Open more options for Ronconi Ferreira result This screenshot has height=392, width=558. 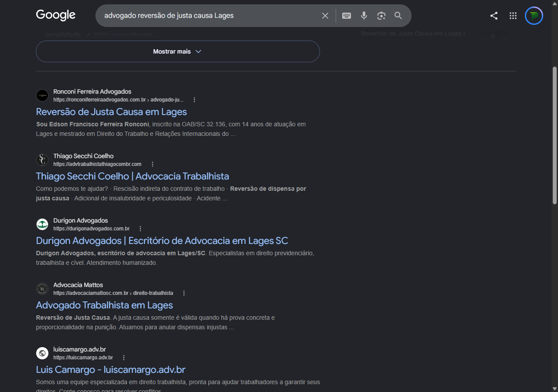pyautogui.click(x=194, y=100)
